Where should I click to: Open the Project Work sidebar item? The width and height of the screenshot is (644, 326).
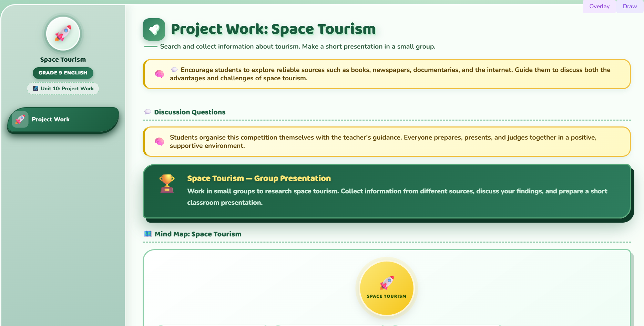pyautogui.click(x=63, y=120)
